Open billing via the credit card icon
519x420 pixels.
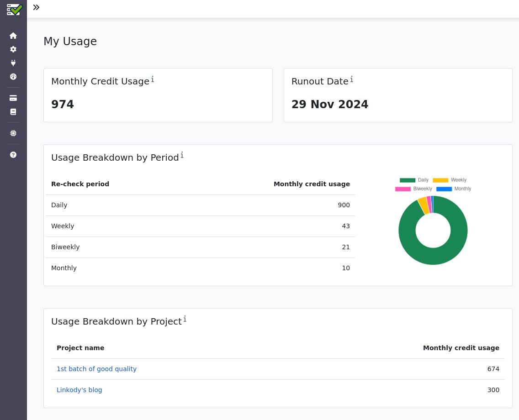pos(13,98)
